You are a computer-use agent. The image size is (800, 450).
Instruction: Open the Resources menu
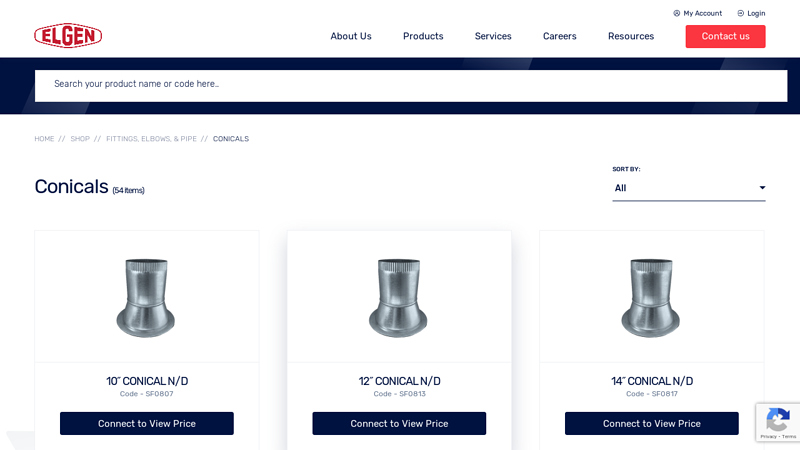point(631,36)
